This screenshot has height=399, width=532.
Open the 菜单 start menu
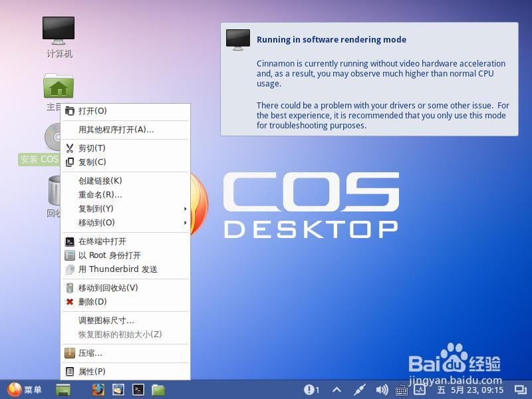pyautogui.click(x=25, y=390)
